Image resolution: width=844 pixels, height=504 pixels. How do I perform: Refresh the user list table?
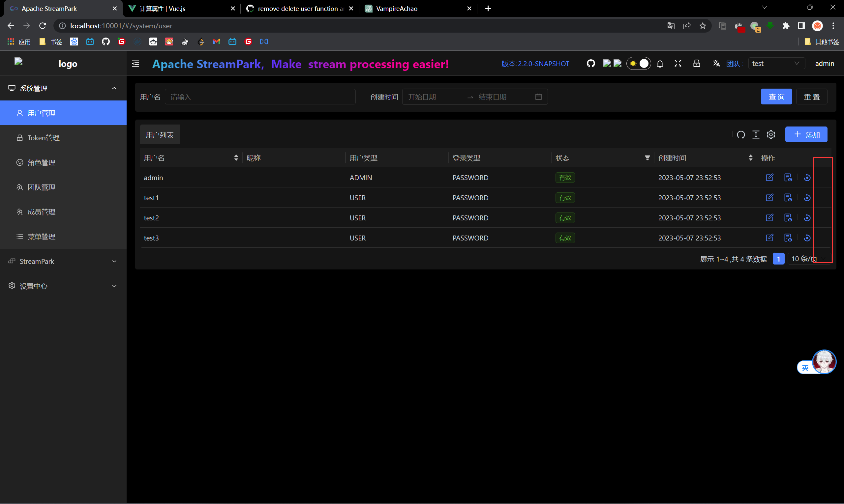tap(741, 135)
